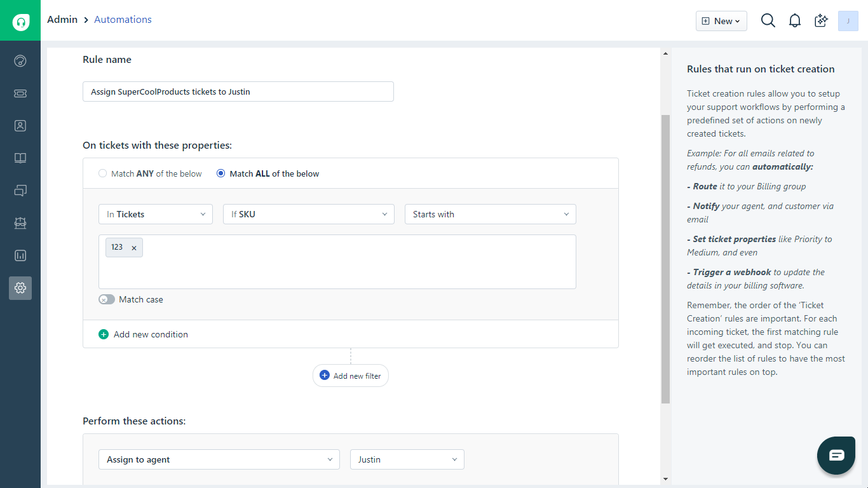The width and height of the screenshot is (868, 488).
Task: Open the Justin agent dropdown
Action: click(407, 459)
